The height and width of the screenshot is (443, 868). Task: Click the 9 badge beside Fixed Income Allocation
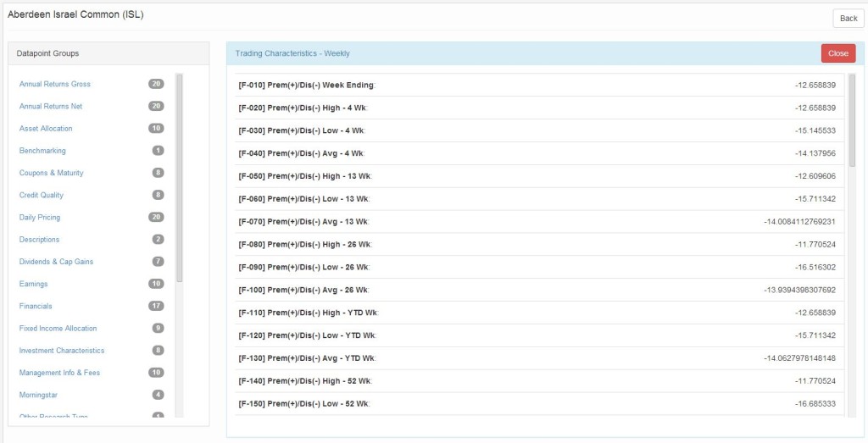(x=159, y=328)
